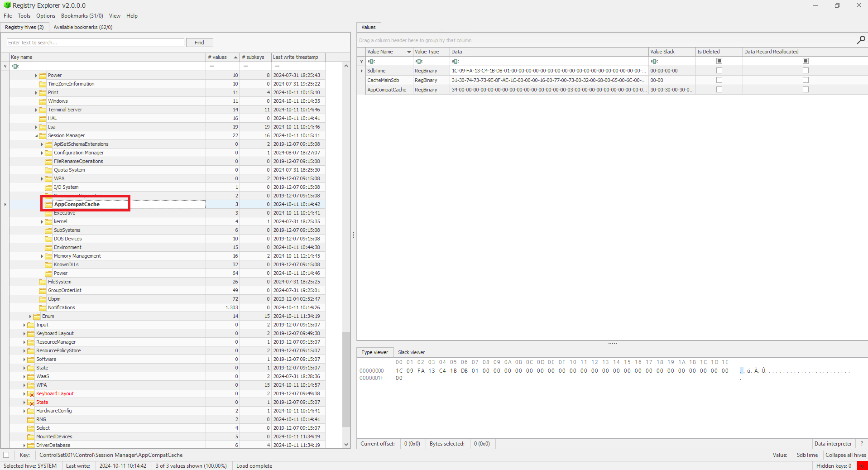Click the folder icon beside Session Manager

pyautogui.click(x=43, y=135)
